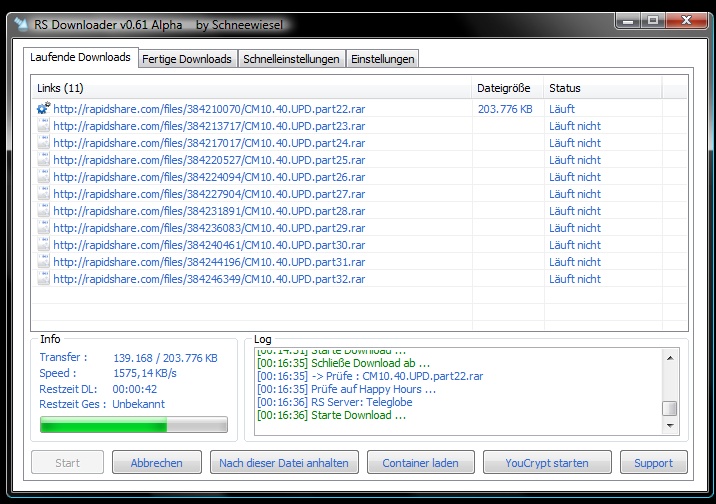This screenshot has height=504, width=716.
Task: Click the Restzeit DL value 00:00:42
Action: [135, 389]
